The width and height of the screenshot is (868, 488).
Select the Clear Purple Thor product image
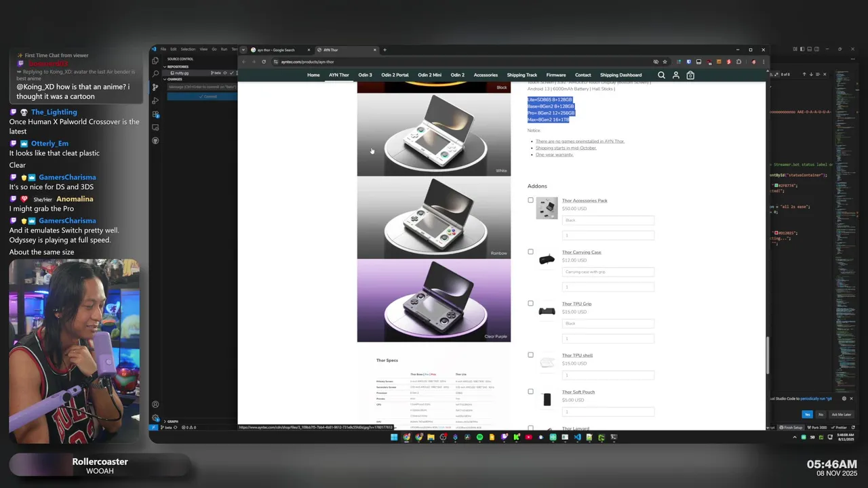click(434, 300)
